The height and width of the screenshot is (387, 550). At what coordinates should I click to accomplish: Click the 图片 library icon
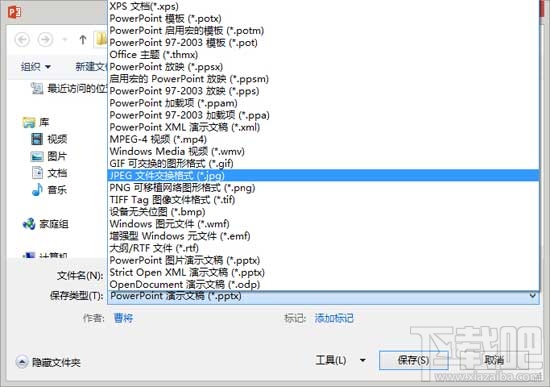click(37, 156)
